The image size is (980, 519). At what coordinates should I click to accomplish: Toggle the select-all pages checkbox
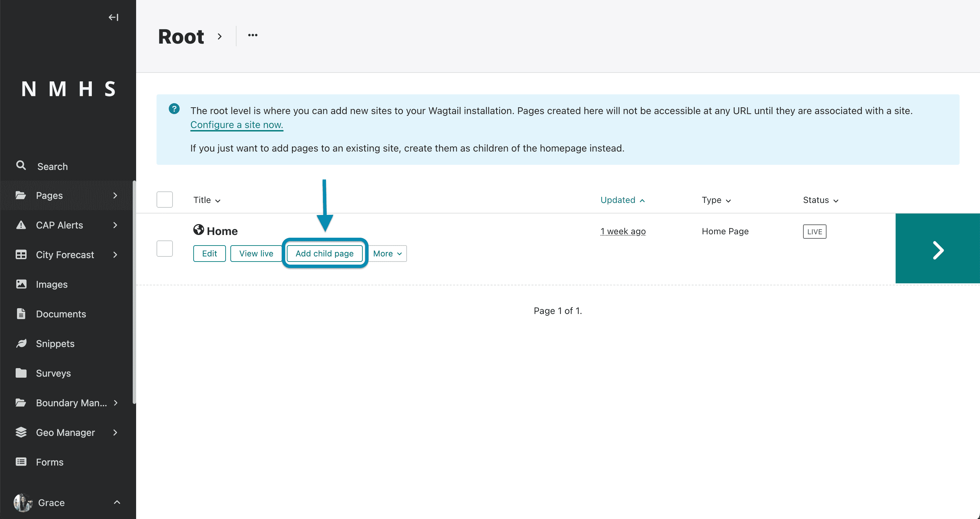165,200
